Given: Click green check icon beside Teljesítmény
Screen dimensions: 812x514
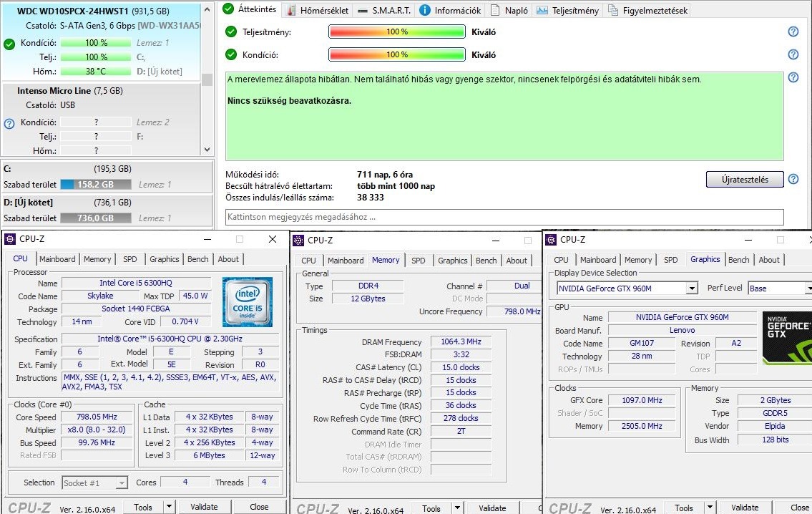Looking at the screenshot, I should (231, 31).
